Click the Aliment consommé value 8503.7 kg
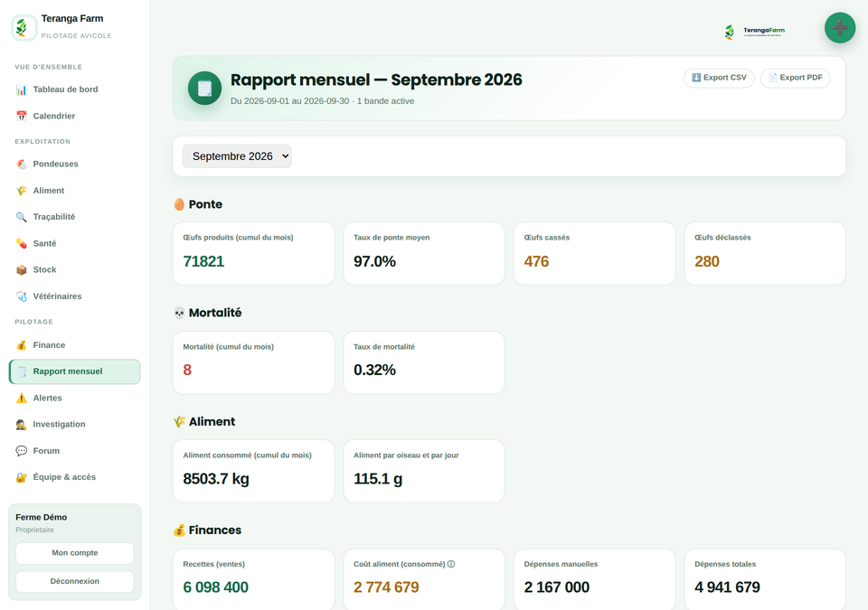 [216, 479]
